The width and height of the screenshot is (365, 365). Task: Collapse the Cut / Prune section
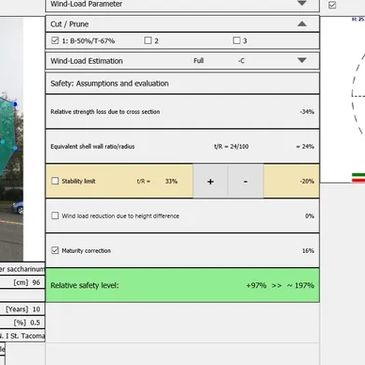pyautogui.click(x=302, y=24)
